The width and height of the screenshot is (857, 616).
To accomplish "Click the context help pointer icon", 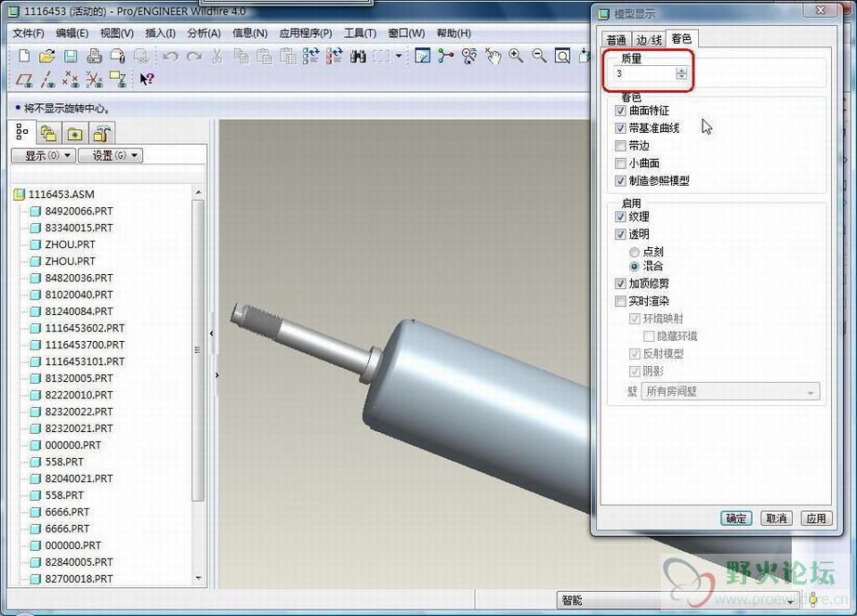I will coord(147,80).
